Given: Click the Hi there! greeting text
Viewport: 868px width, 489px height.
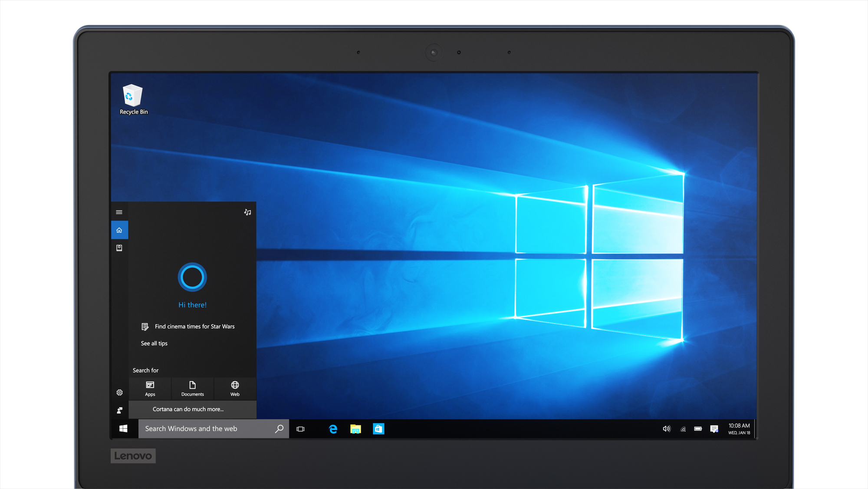Looking at the screenshot, I should point(192,305).
